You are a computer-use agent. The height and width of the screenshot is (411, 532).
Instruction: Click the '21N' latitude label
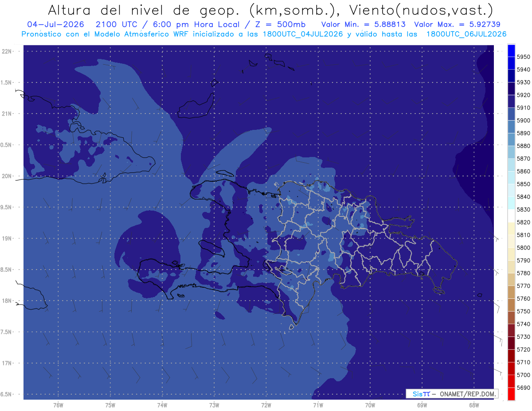[x=8, y=114]
